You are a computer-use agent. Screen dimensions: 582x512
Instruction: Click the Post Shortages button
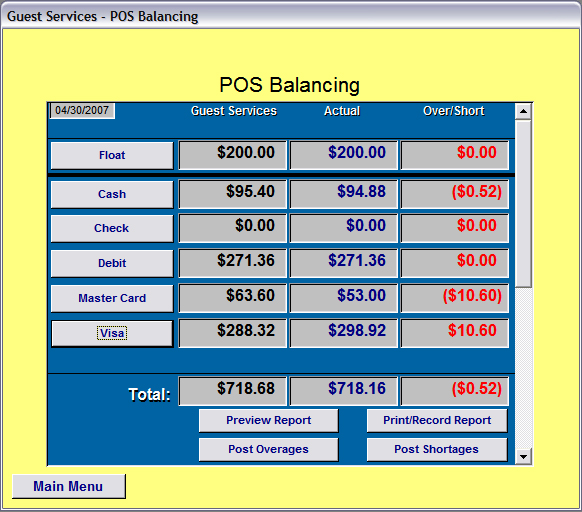(437, 449)
